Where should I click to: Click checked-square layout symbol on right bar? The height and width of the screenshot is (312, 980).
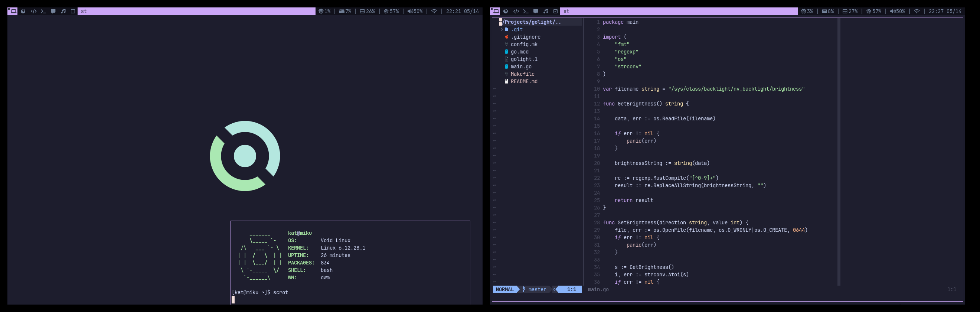[x=555, y=12]
